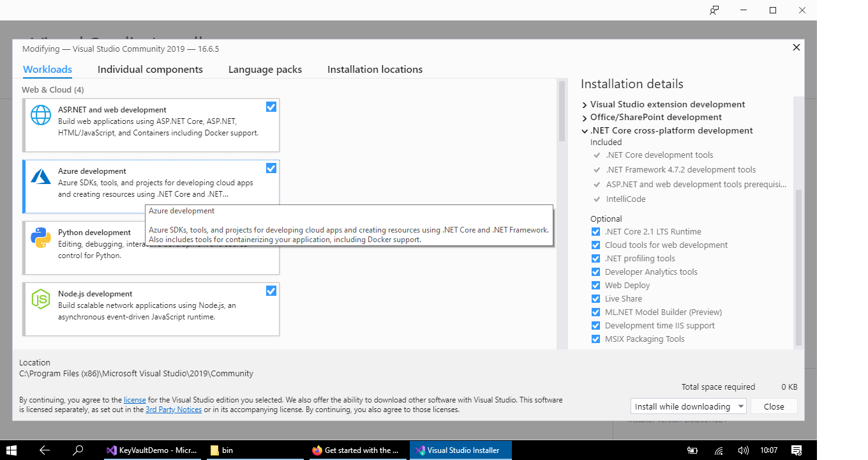
Task: Click Visual Studio Installer taskbar item
Action: [x=460, y=450]
